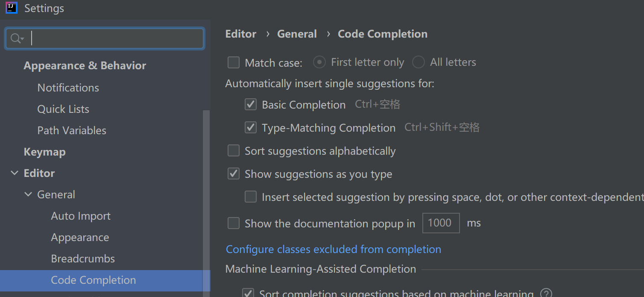644x297 pixels.
Task: Select Breadcrumbs in the settings tree
Action: click(x=83, y=259)
